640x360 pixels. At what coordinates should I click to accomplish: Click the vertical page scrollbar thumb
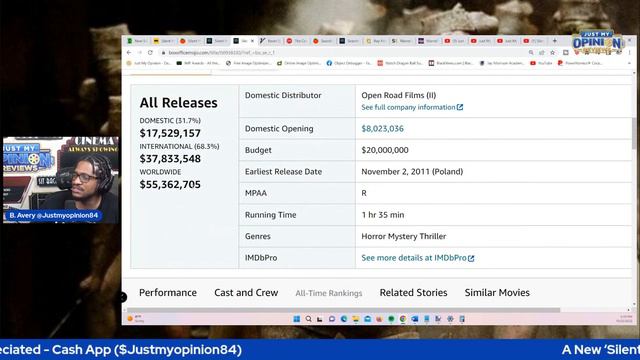pos(634,133)
